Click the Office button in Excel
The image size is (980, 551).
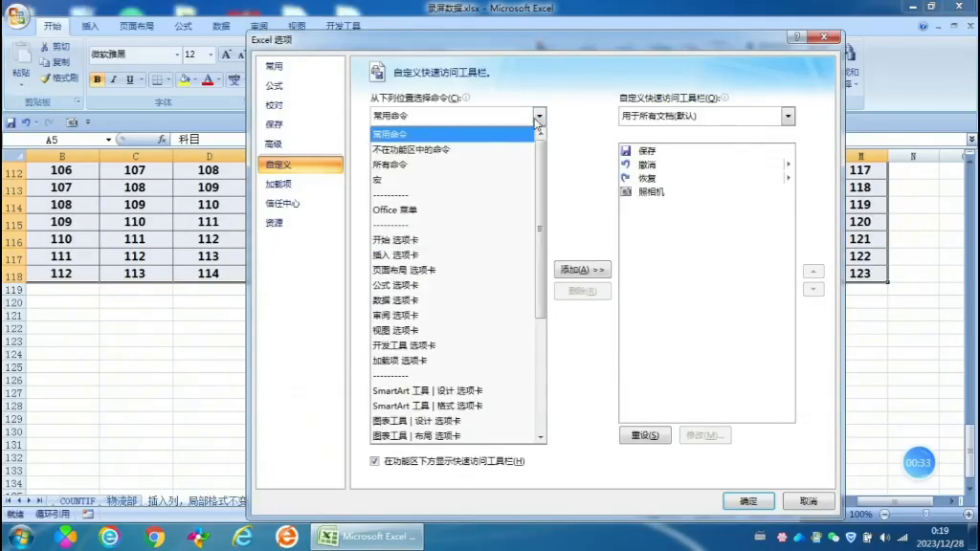(17, 17)
